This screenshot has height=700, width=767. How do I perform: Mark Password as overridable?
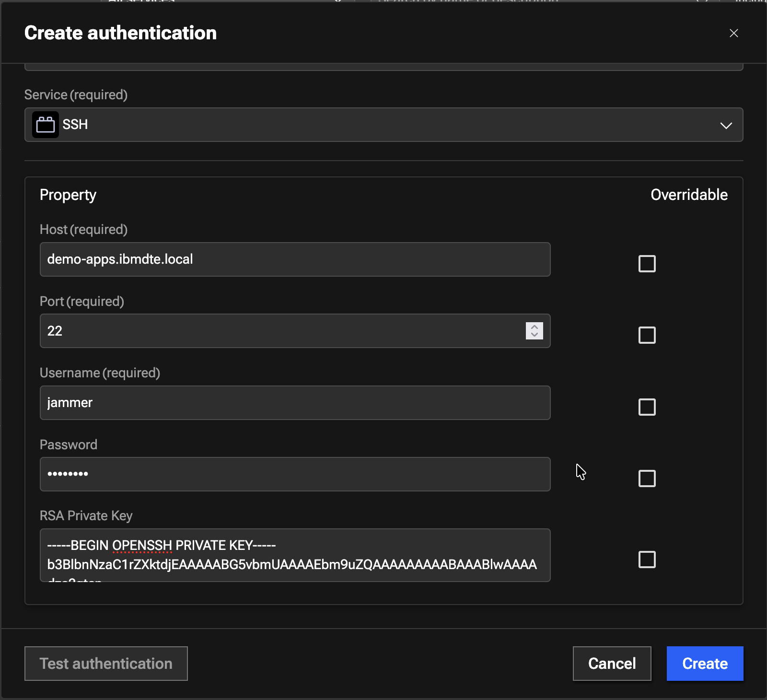(647, 478)
